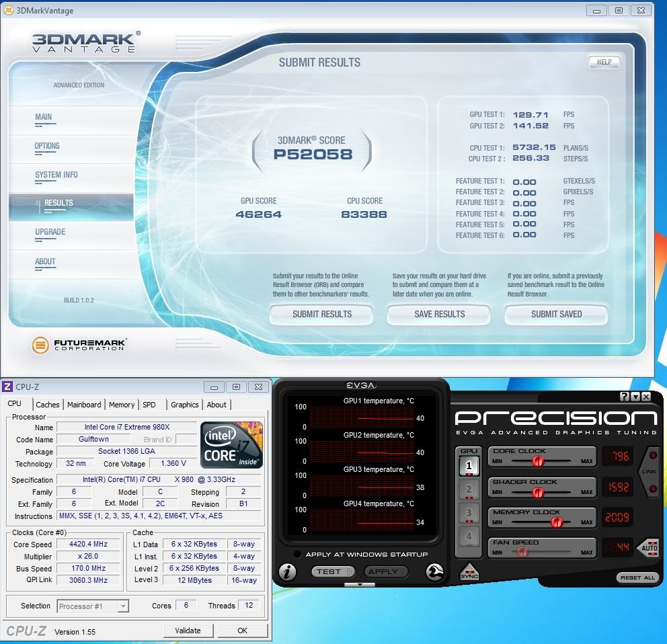
Task: Select GPU 4 button in Precision
Action: [x=469, y=538]
